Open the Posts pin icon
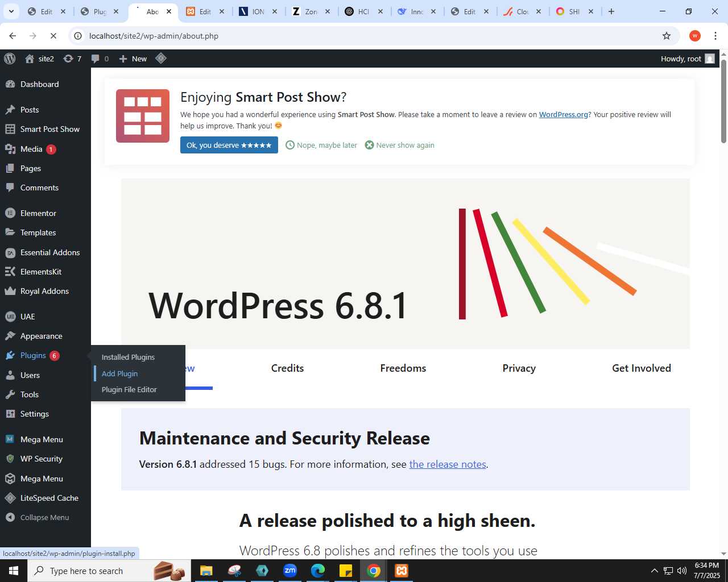This screenshot has height=582, width=728. pos(10,110)
